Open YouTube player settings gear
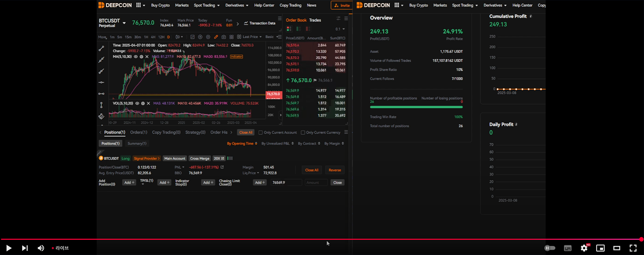This screenshot has height=255, width=644. point(584,248)
